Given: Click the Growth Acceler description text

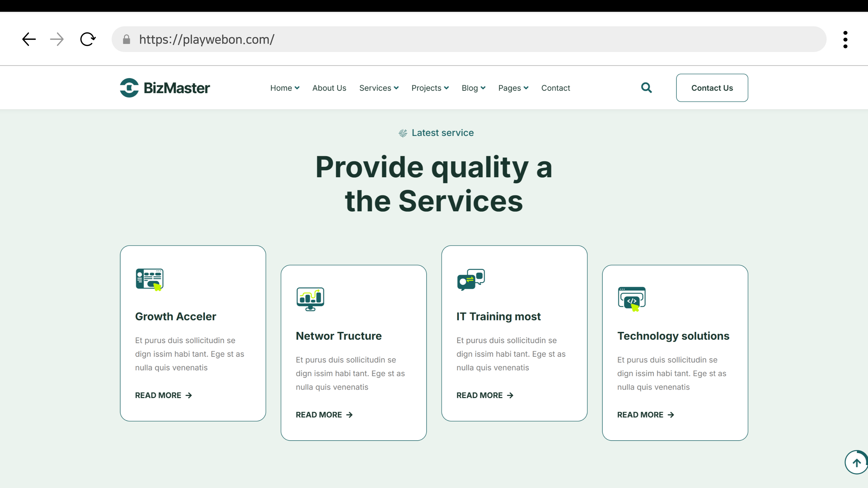Looking at the screenshot, I should [x=190, y=354].
